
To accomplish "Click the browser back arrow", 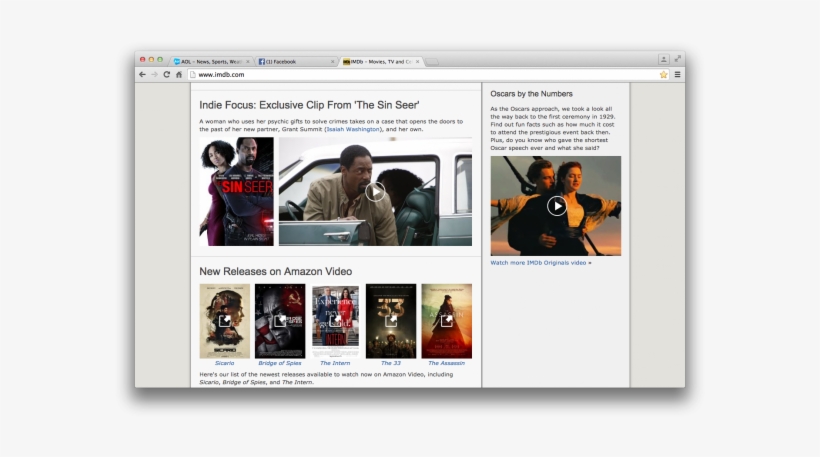I will [x=143, y=75].
